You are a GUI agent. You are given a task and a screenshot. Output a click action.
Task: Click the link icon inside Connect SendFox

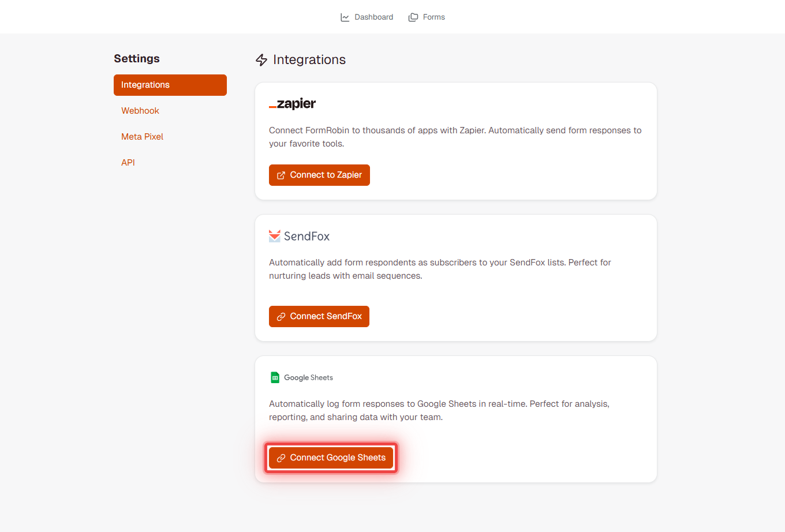(282, 316)
